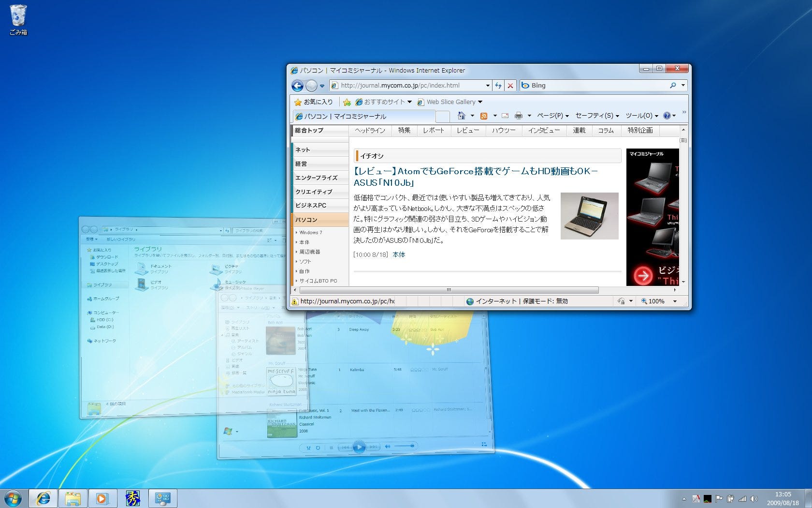Click the 本体 tag link under article
Screen dimensions: 812x508
pyautogui.click(x=399, y=254)
